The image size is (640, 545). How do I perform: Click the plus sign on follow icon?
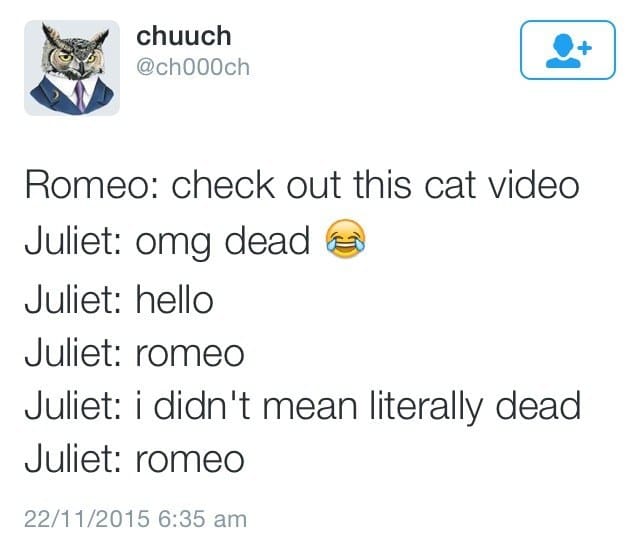(585, 48)
